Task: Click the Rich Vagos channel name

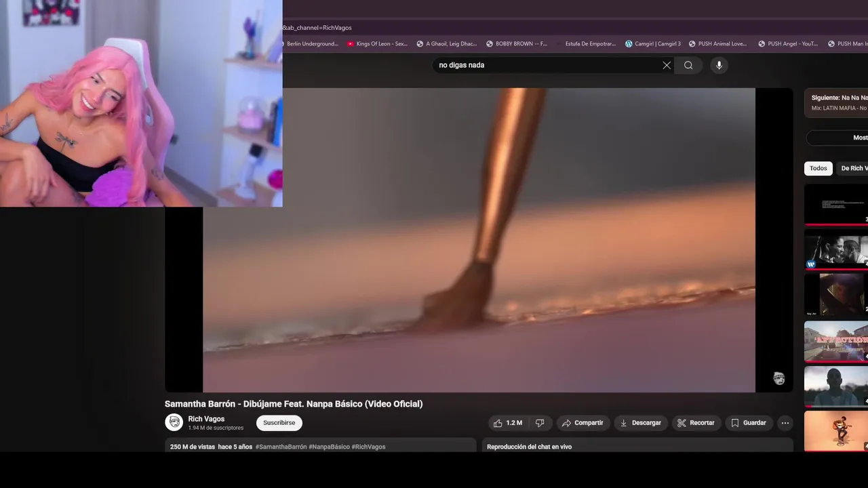Action: 206,419
